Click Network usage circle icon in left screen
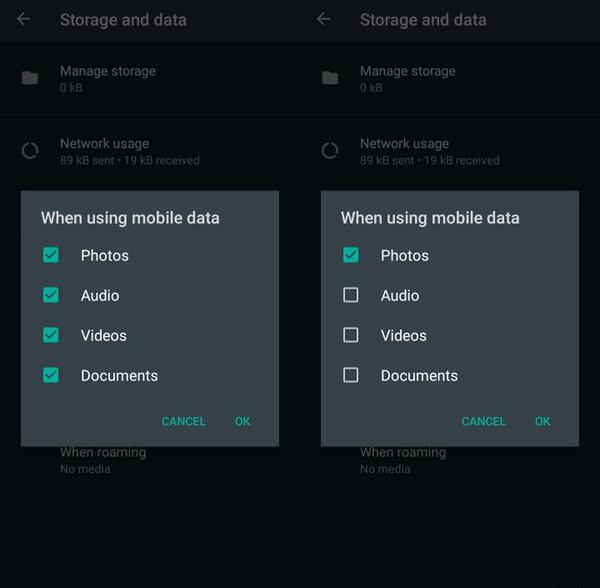The image size is (600, 588). pyautogui.click(x=30, y=151)
